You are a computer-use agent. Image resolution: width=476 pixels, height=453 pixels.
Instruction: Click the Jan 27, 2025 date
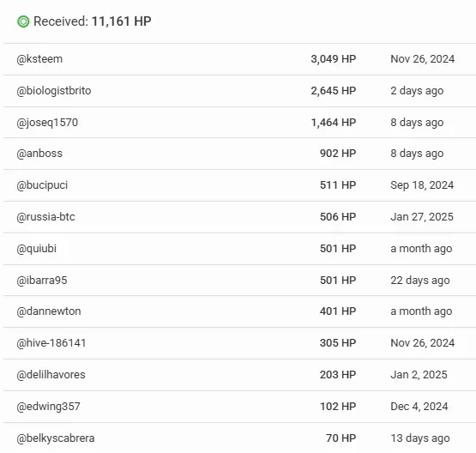(422, 217)
